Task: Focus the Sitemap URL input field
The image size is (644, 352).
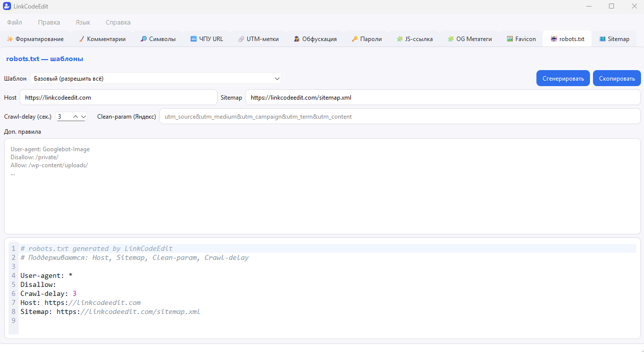Action: (443, 98)
